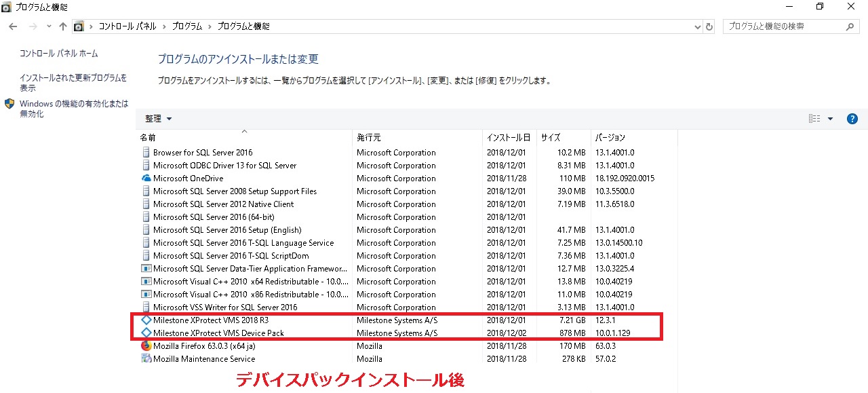Open the recent locations chevron
This screenshot has height=393, width=868.
point(49,26)
